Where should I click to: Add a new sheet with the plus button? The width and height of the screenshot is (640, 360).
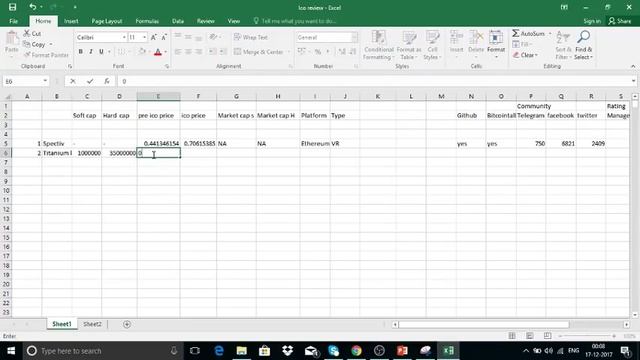[x=127, y=324]
